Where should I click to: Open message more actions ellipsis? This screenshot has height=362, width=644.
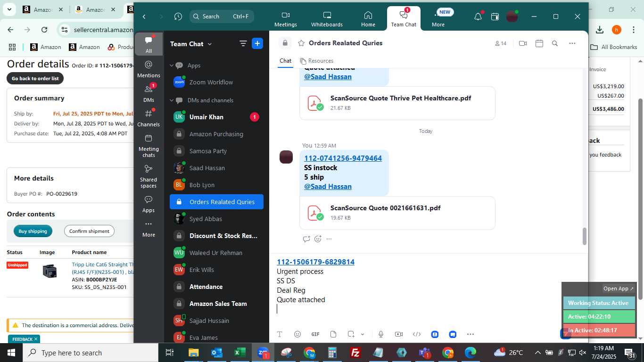click(329, 239)
